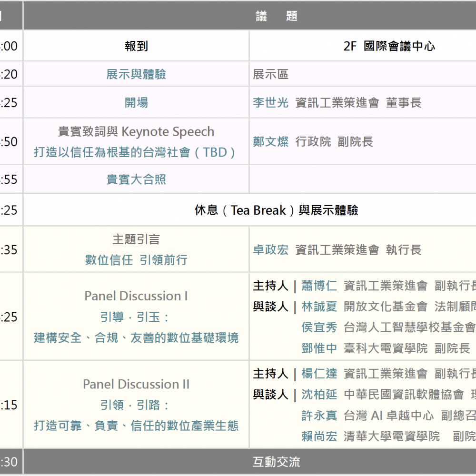Click the 開場 session title
476x476 pixels.
click(x=136, y=103)
